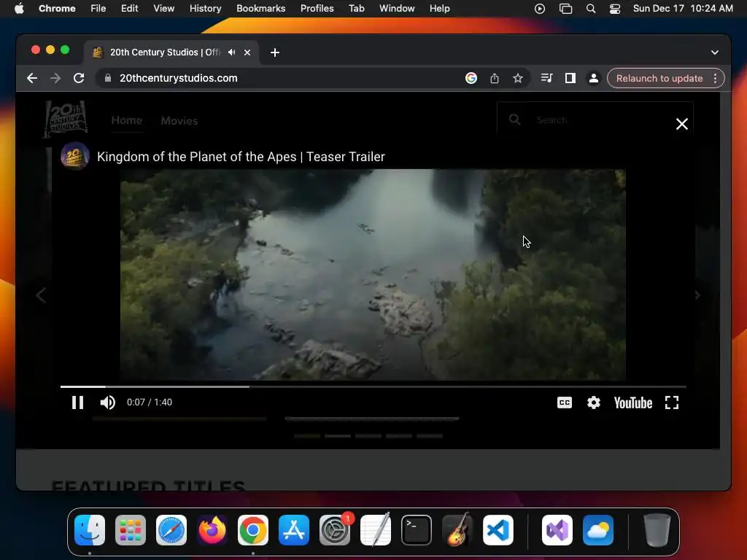Click the site Search field
747x560 pixels.
tap(595, 120)
